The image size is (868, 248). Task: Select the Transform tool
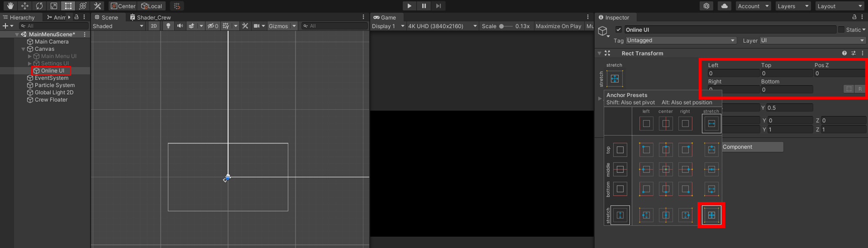pos(82,6)
